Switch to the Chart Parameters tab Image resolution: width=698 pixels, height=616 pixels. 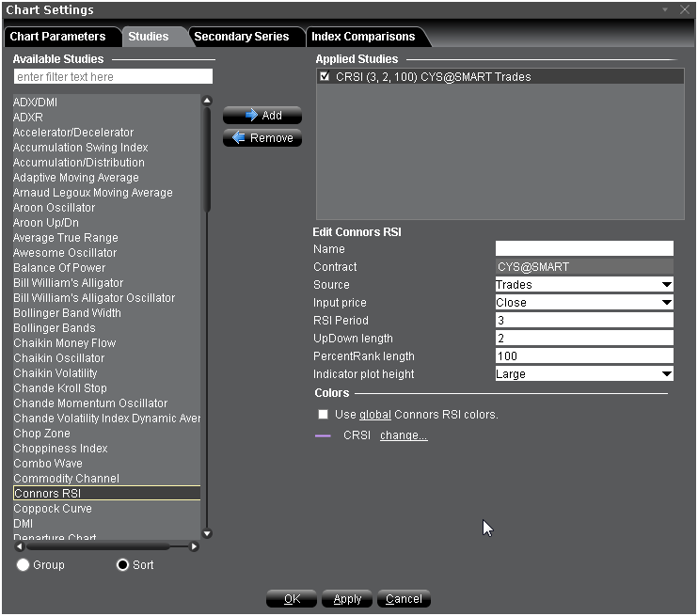[x=58, y=37]
